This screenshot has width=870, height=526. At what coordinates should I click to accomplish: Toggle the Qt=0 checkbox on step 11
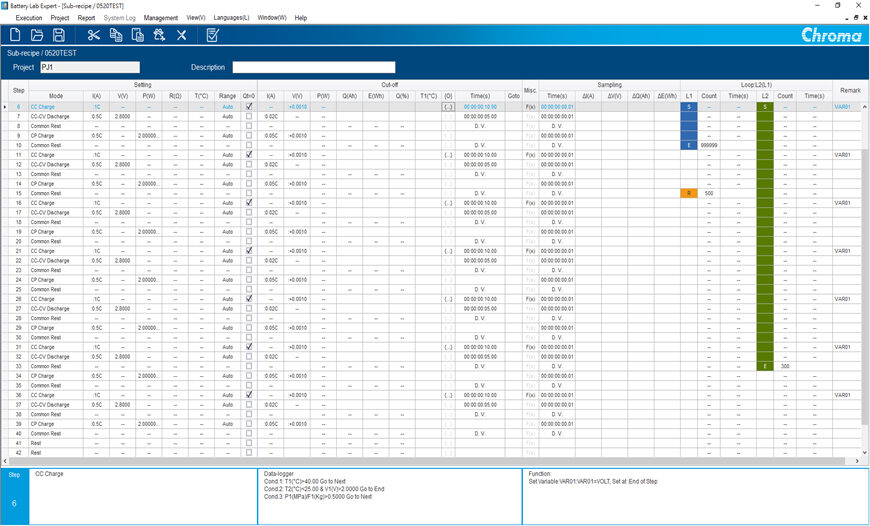(x=249, y=154)
